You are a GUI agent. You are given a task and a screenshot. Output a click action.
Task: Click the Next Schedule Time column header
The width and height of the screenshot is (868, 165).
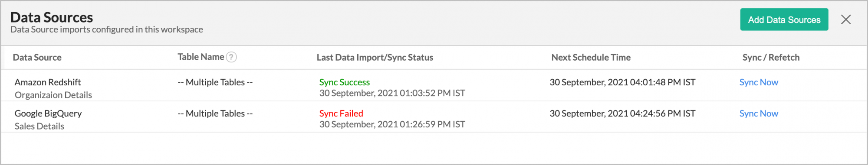point(591,57)
